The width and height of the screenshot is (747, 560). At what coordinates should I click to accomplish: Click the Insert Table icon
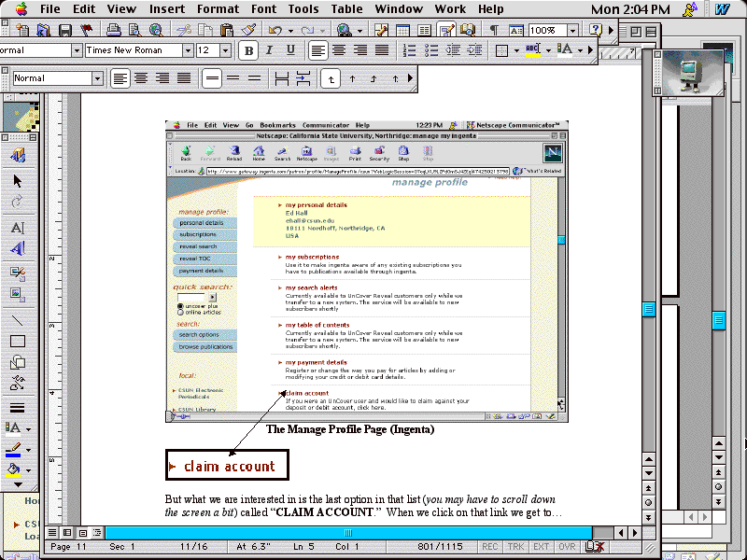coord(402,31)
